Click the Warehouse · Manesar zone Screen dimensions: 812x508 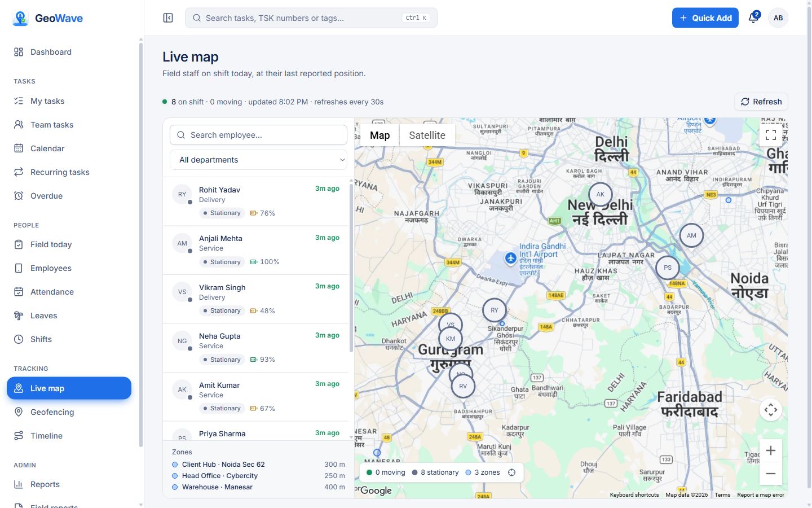point(258,487)
